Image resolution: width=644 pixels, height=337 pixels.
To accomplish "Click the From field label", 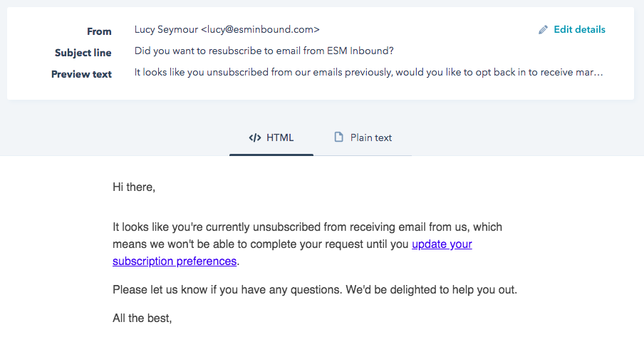I will click(100, 31).
